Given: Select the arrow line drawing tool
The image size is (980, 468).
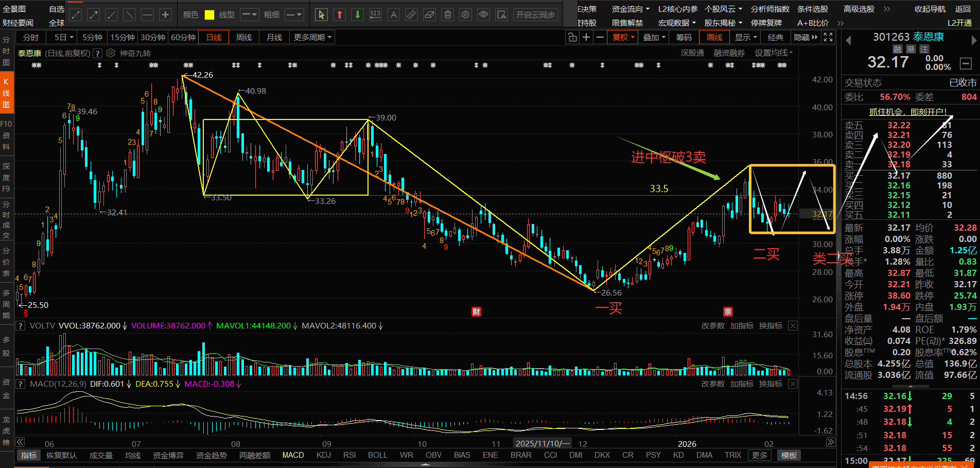Looking at the screenshot, I should (93, 15).
